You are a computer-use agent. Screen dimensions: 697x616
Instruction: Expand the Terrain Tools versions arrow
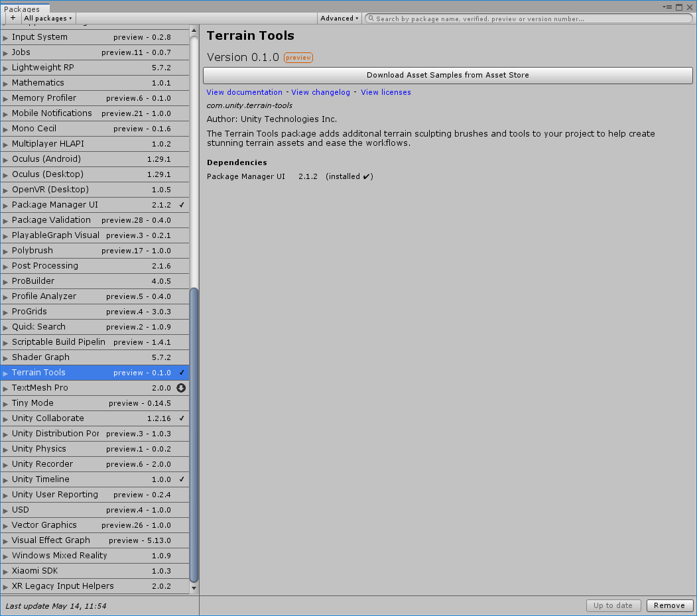click(x=5, y=373)
